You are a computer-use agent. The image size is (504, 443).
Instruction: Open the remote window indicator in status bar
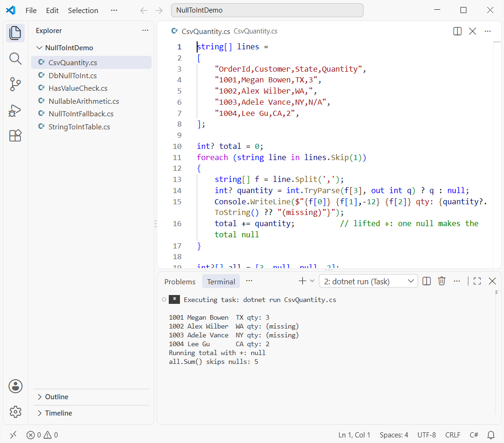pos(13,435)
